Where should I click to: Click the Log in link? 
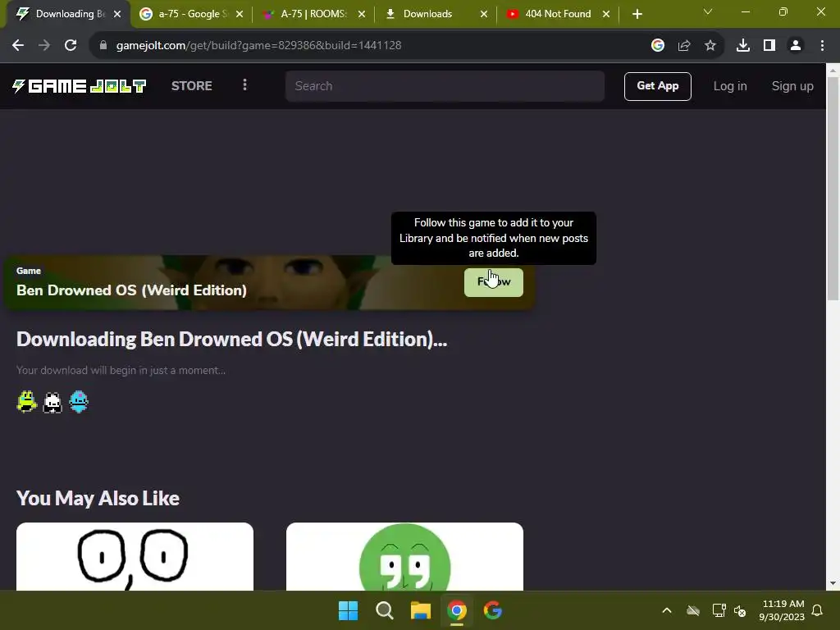[729, 86]
